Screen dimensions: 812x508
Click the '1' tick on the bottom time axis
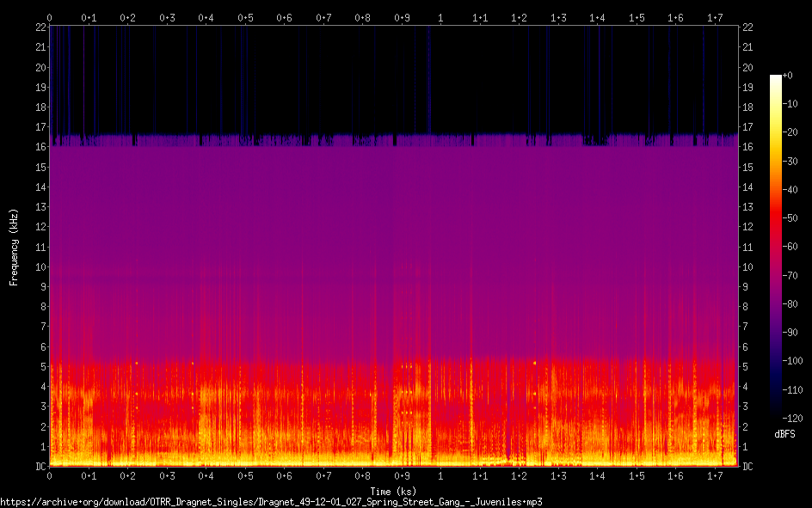[440, 475]
